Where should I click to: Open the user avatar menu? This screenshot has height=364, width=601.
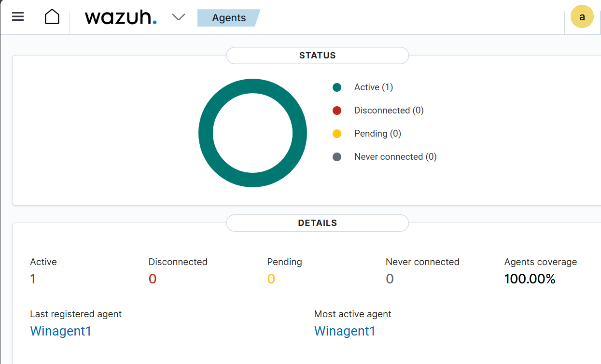[x=582, y=17]
